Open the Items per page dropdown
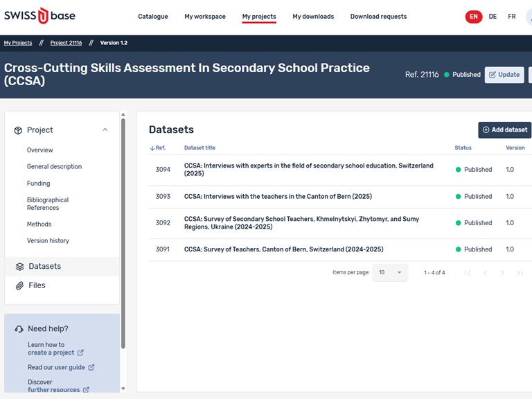This screenshot has width=532, height=399. pos(390,273)
